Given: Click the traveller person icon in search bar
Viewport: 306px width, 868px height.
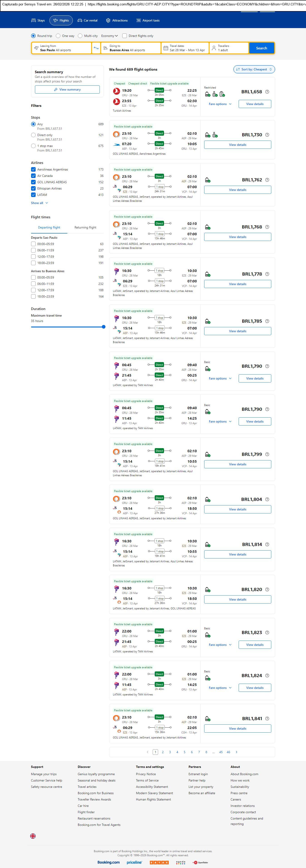Looking at the screenshot, I should (x=213, y=48).
